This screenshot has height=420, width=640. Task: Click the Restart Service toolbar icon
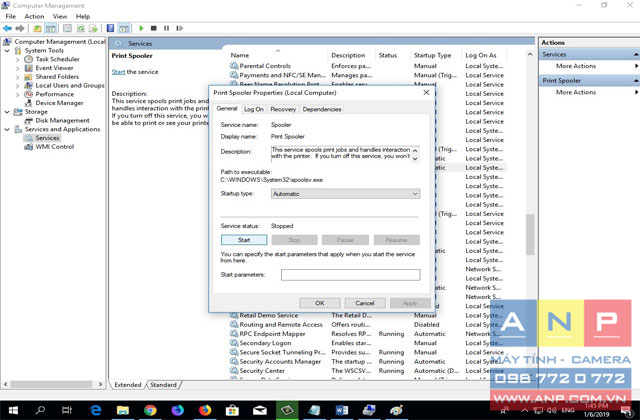[x=179, y=28]
